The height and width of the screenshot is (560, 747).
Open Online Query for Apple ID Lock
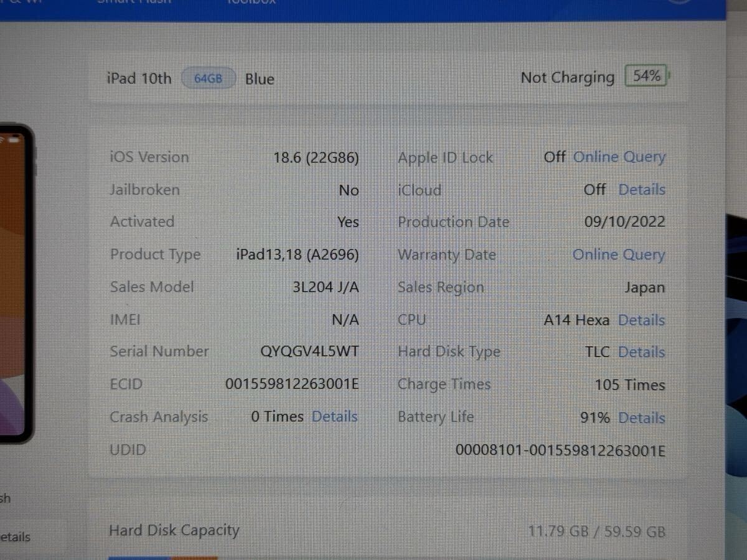[619, 157]
